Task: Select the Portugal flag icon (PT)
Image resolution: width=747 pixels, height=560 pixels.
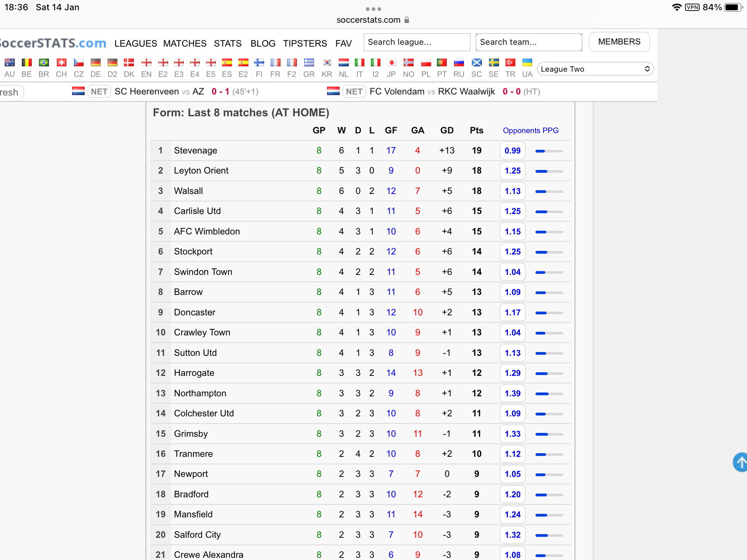Action: pos(442,63)
